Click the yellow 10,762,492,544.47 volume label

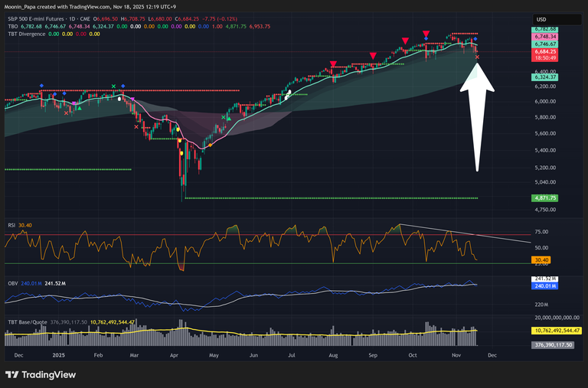(557, 331)
